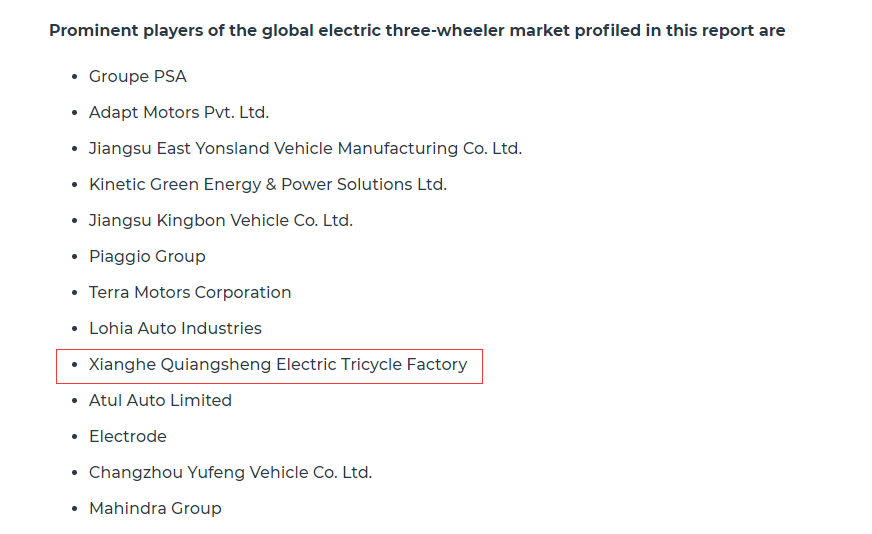Click Jiangsu Kingbon Vehicle Co. Ltd.

pyautogui.click(x=221, y=220)
